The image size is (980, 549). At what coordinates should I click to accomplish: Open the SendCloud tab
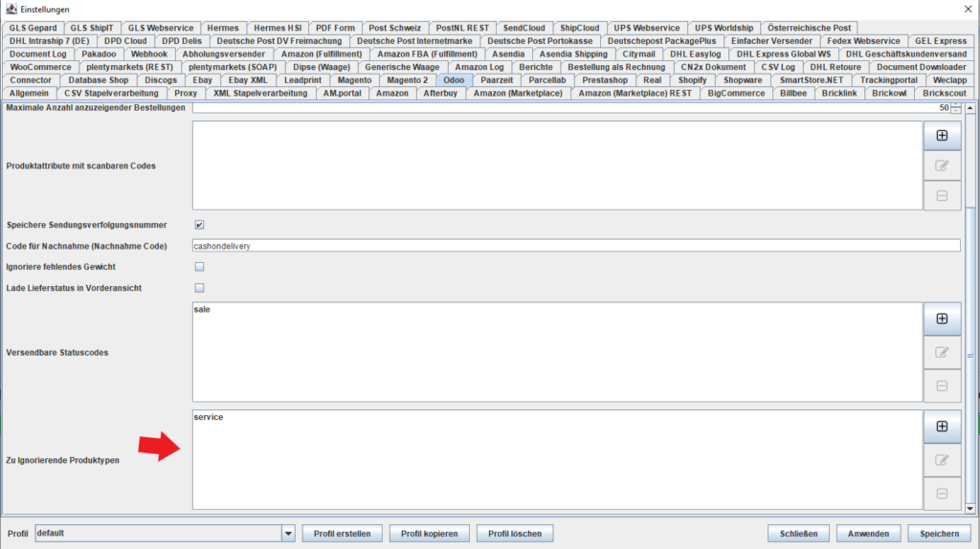point(523,28)
